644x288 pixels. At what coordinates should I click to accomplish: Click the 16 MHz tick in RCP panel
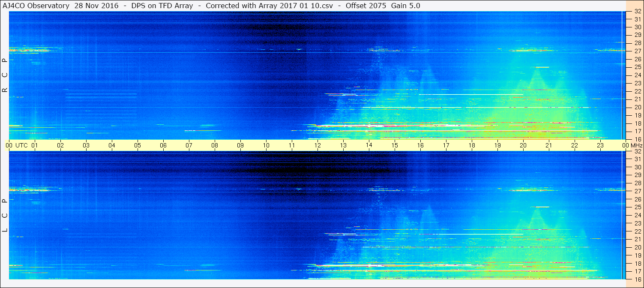click(638, 139)
